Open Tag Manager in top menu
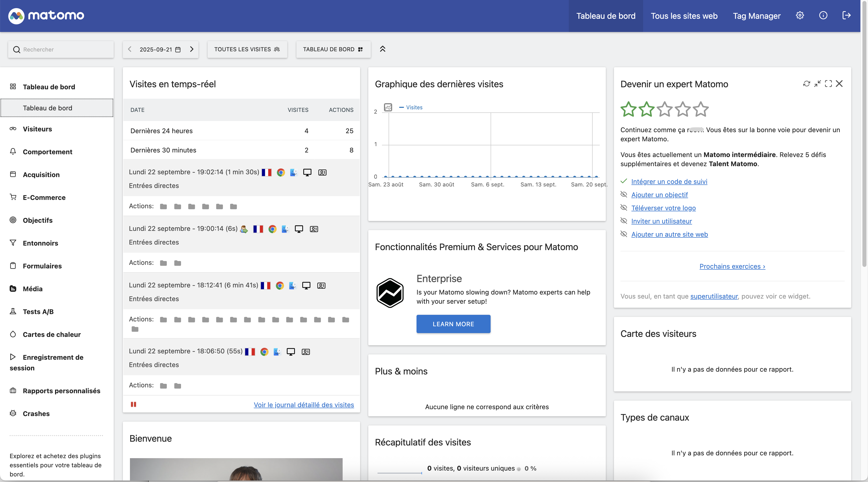This screenshot has height=482, width=868. pyautogui.click(x=757, y=16)
